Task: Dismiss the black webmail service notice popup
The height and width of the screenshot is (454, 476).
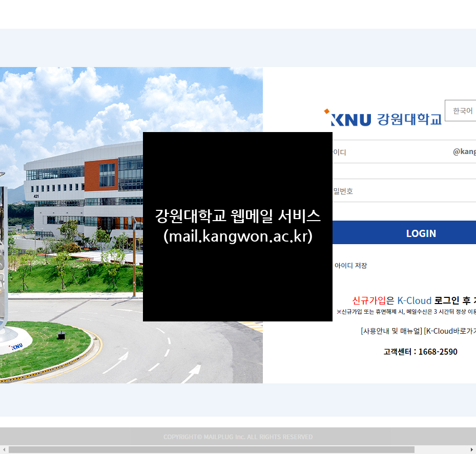Action: click(x=238, y=227)
